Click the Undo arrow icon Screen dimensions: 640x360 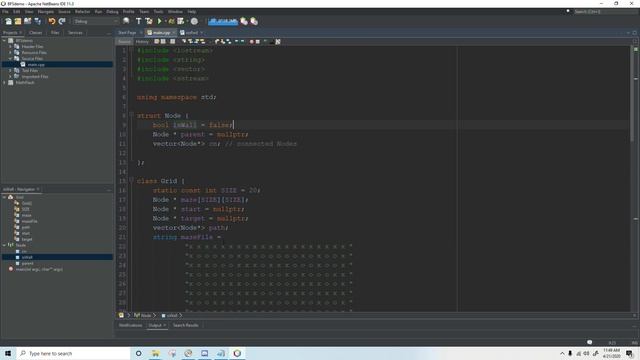(x=52, y=21)
